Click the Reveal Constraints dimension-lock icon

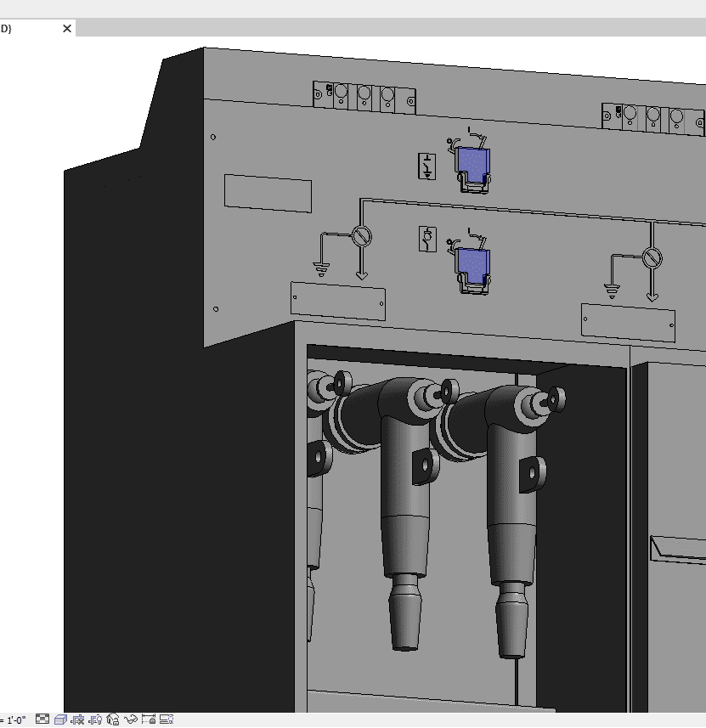(x=149, y=720)
